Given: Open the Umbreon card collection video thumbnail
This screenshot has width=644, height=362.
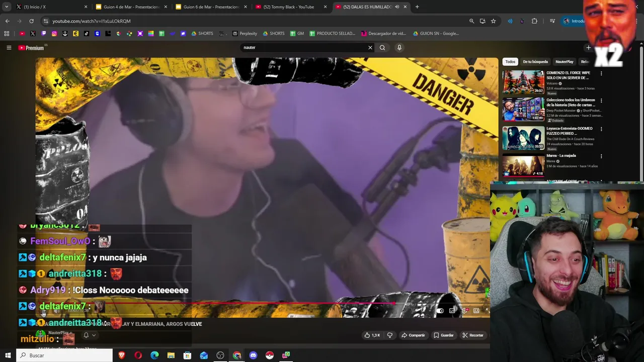Looking at the screenshot, I should coord(523,109).
